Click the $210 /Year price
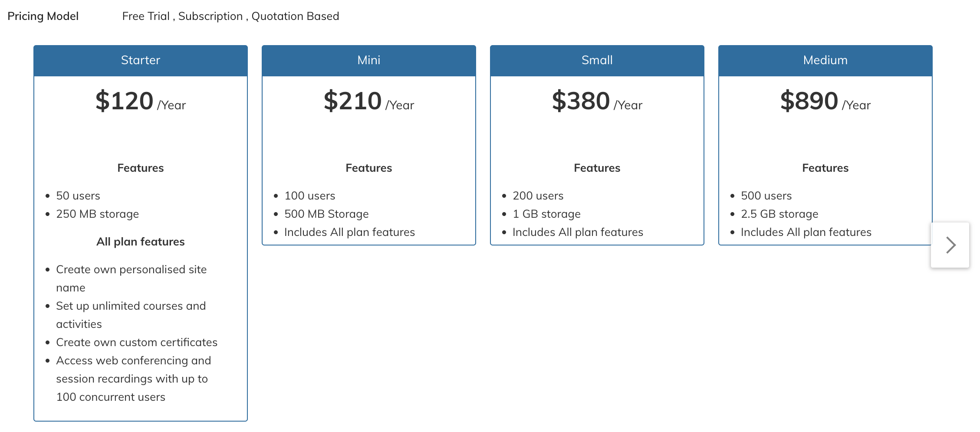Image resolution: width=980 pixels, height=432 pixels. pos(369,101)
